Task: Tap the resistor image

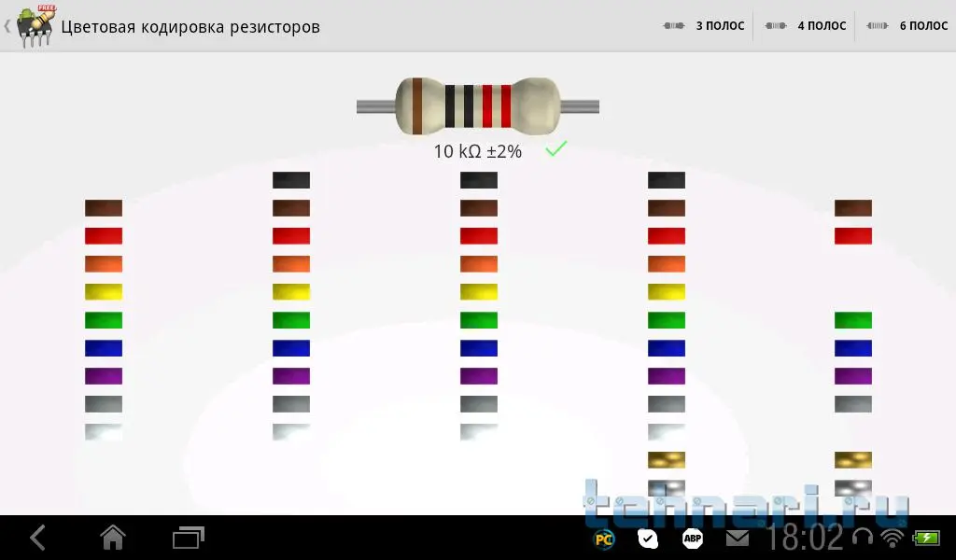Action: (x=477, y=106)
